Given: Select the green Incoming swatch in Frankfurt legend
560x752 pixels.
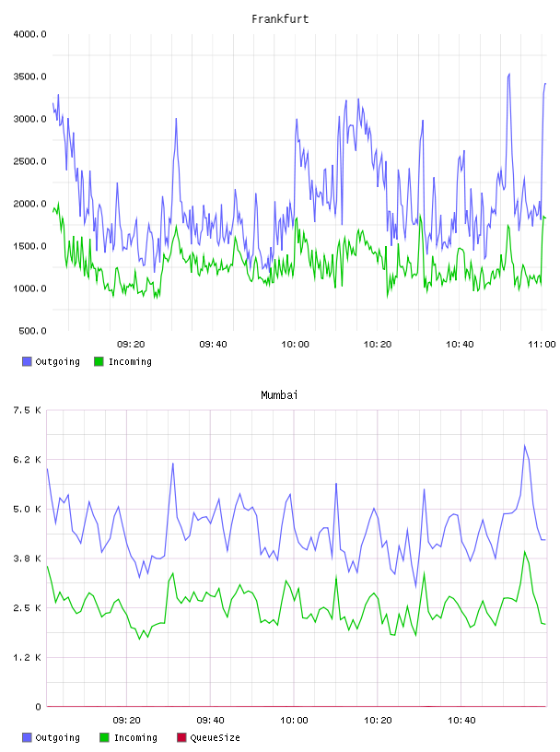Looking at the screenshot, I should click(x=99, y=361).
